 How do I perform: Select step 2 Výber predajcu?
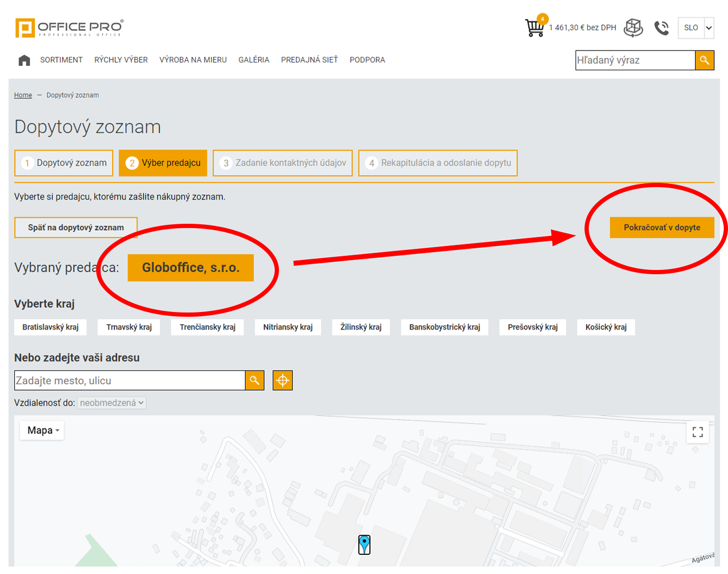pyautogui.click(x=163, y=163)
